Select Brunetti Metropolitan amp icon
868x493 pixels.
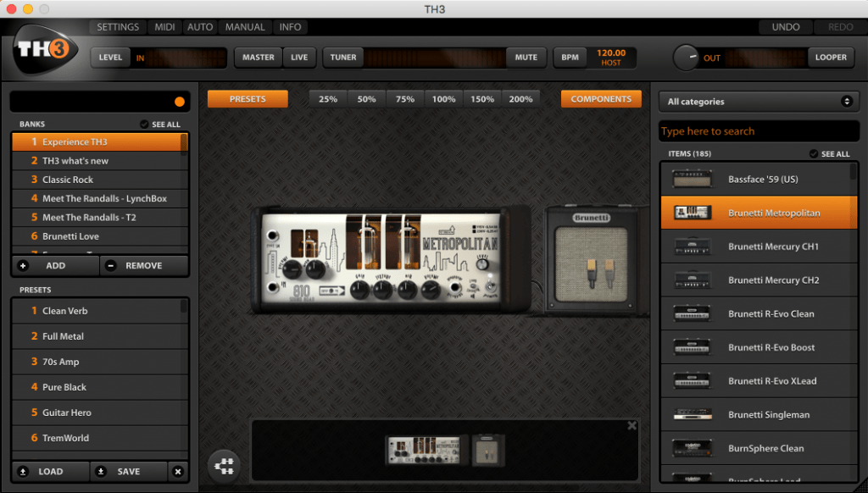692,213
